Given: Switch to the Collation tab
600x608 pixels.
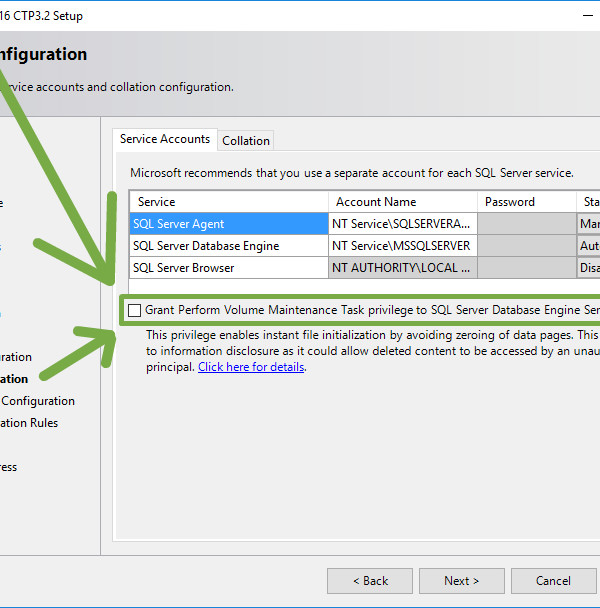Looking at the screenshot, I should pyautogui.click(x=246, y=141).
